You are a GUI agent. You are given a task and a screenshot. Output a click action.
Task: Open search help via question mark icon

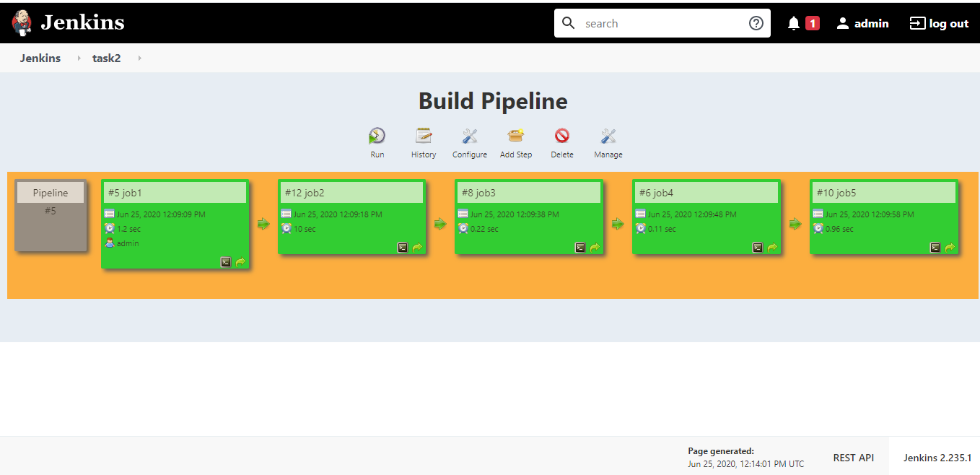[x=756, y=22]
